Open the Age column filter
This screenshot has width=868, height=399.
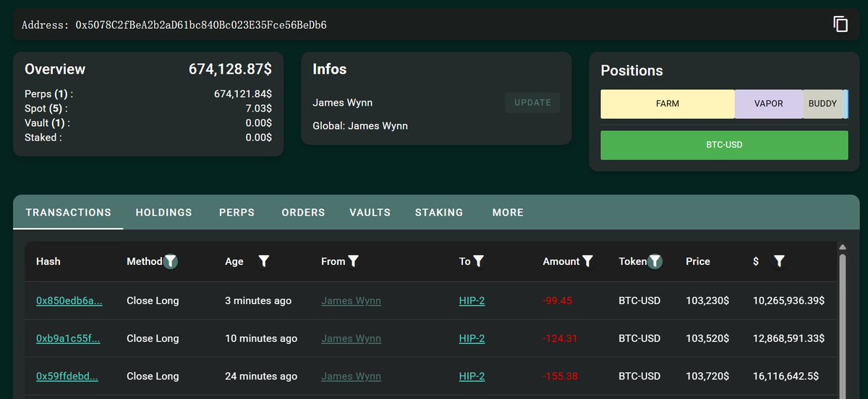click(264, 261)
